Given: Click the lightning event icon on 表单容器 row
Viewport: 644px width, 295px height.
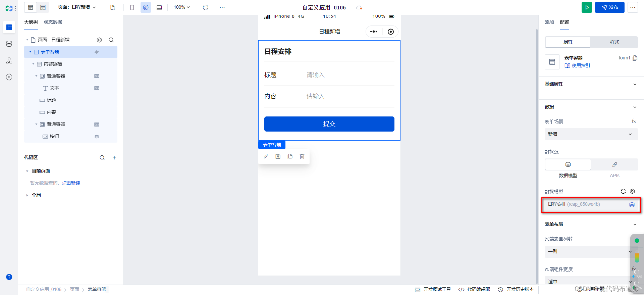Looking at the screenshot, I should click(97, 52).
